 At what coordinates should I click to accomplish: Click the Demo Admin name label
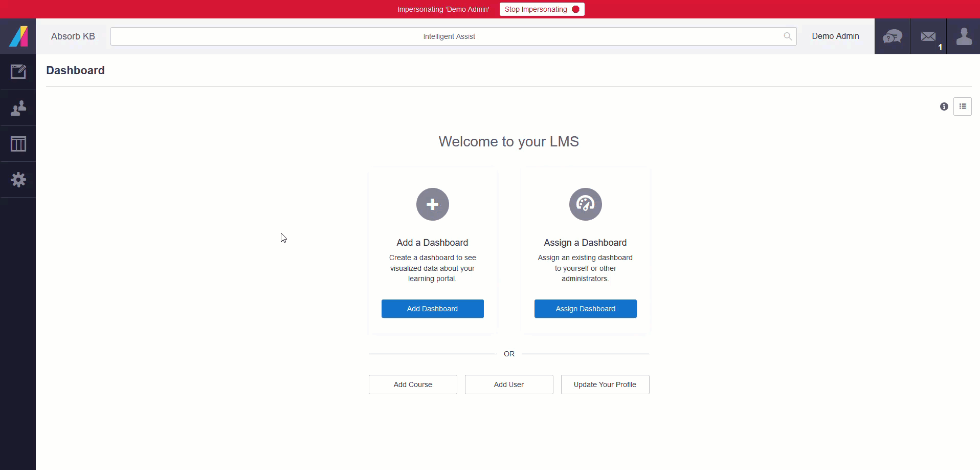[x=835, y=36]
